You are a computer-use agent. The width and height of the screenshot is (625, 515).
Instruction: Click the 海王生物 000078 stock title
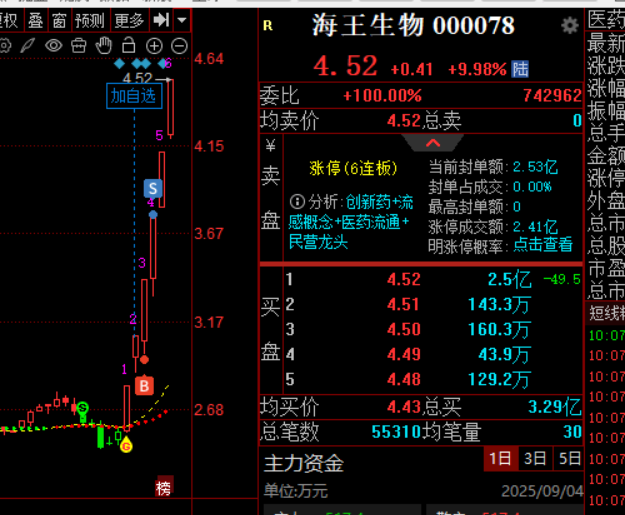point(413,26)
